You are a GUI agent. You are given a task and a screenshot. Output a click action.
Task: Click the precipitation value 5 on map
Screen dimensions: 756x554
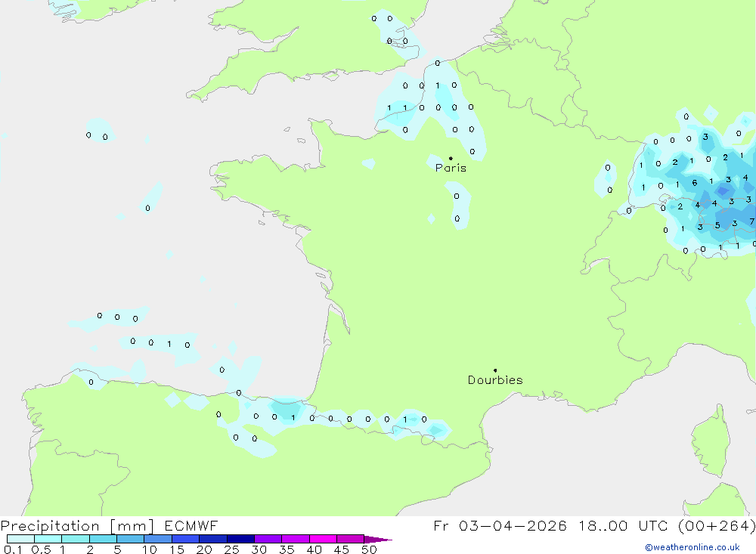coord(717,225)
